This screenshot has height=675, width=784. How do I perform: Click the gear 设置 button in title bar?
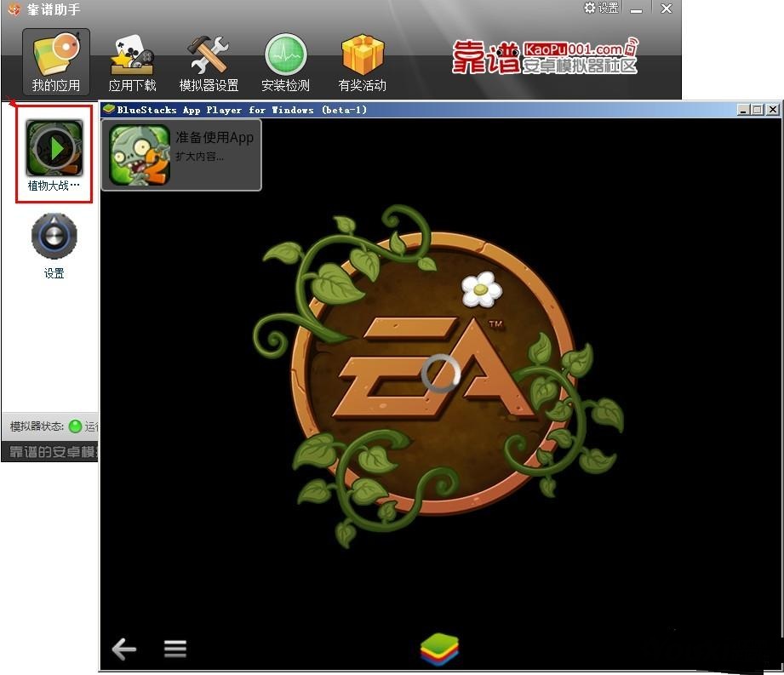pos(601,8)
